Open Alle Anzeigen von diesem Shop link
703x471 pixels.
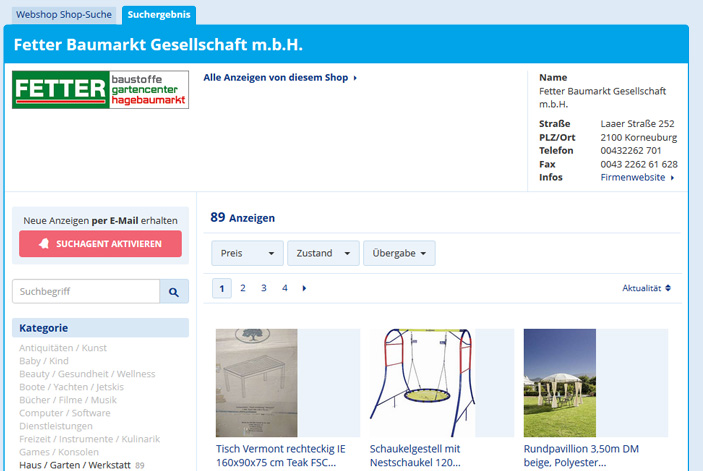(280, 78)
